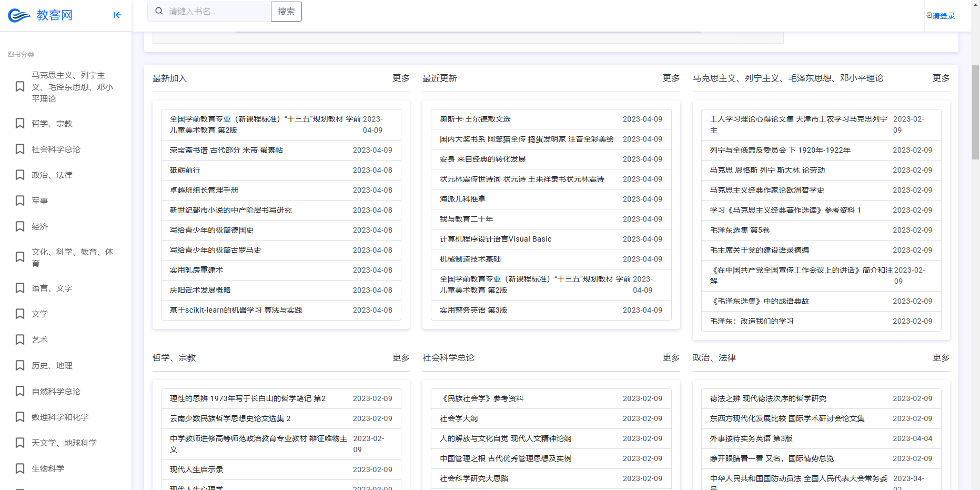Click bookmark icon beside 文学

coord(20,314)
